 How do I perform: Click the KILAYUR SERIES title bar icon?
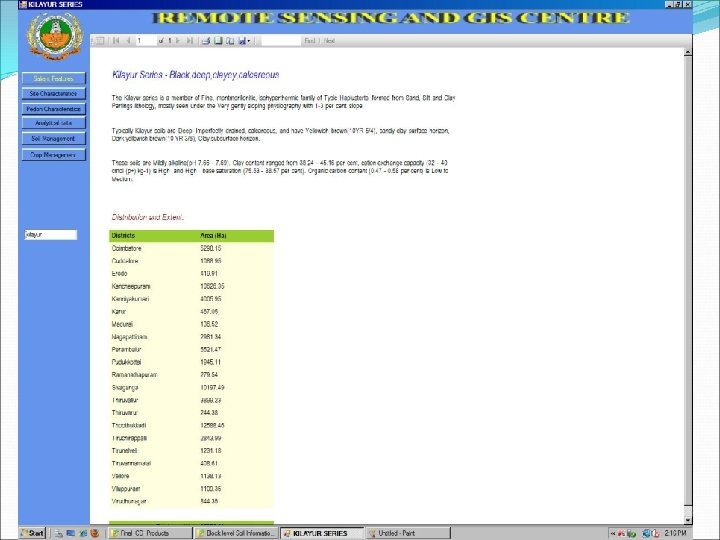[23, 4]
